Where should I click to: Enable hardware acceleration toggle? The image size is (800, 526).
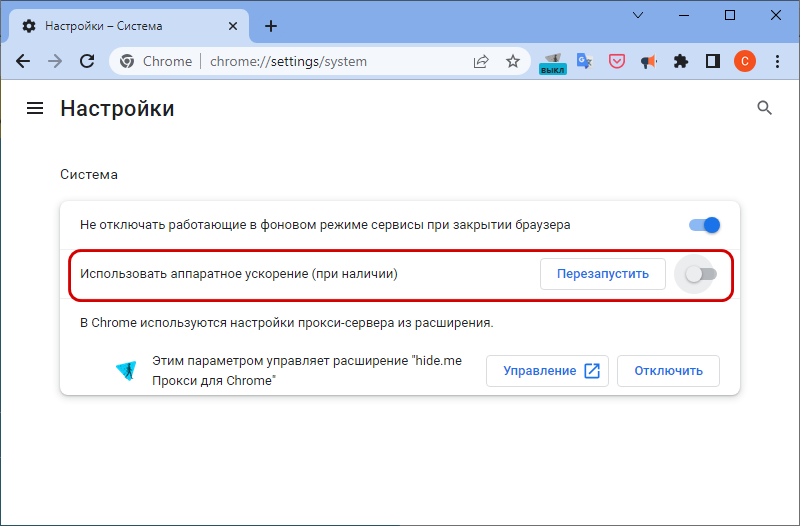coord(701,274)
